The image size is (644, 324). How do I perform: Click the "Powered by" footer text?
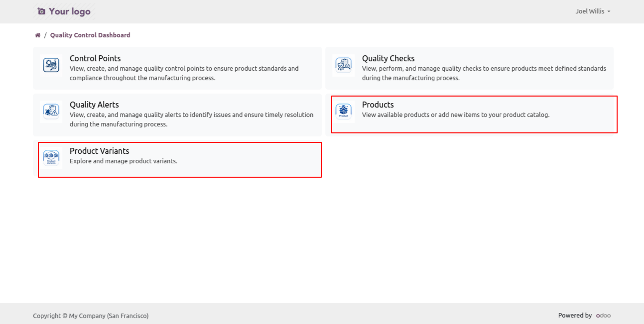tap(575, 316)
